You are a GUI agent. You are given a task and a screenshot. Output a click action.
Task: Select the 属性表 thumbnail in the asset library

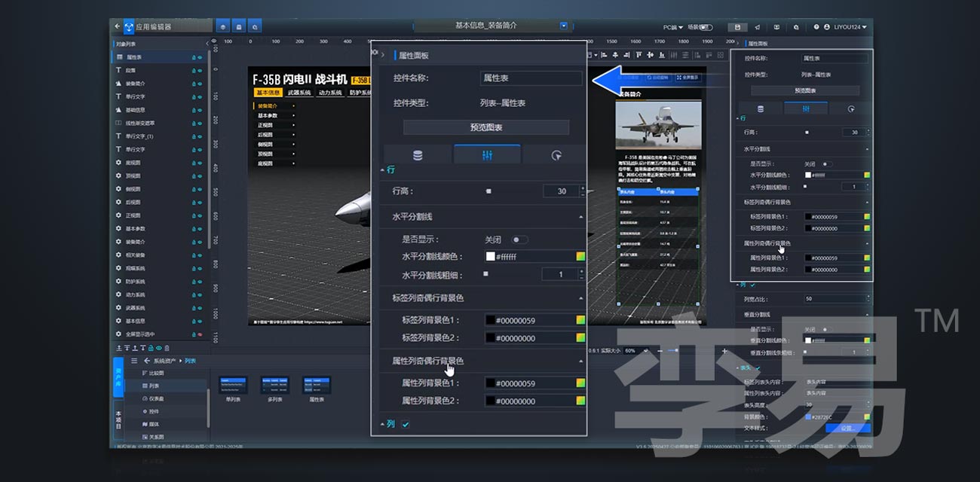[317, 386]
